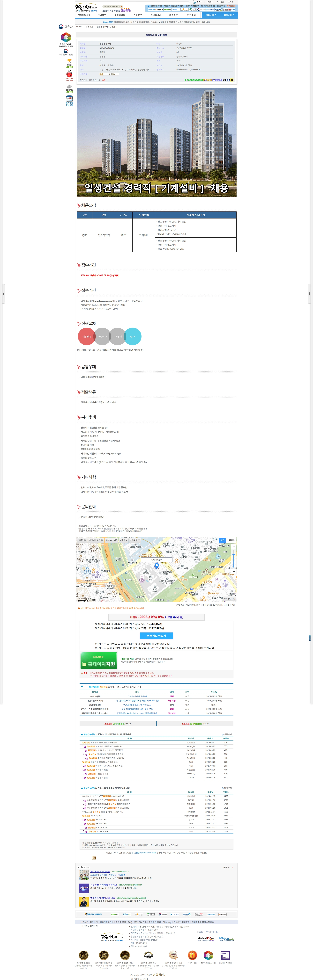Switch map to 스카이뷰 mode
This screenshot has height=980, width=313.
pyautogui.click(x=231, y=540)
